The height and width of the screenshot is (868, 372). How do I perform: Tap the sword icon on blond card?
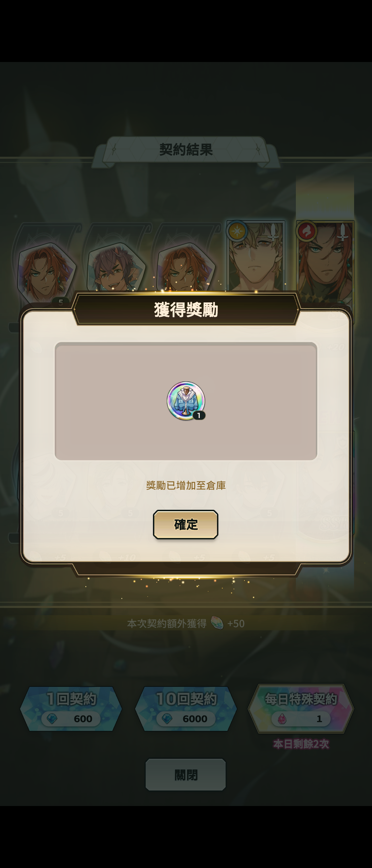pyautogui.click(x=273, y=232)
